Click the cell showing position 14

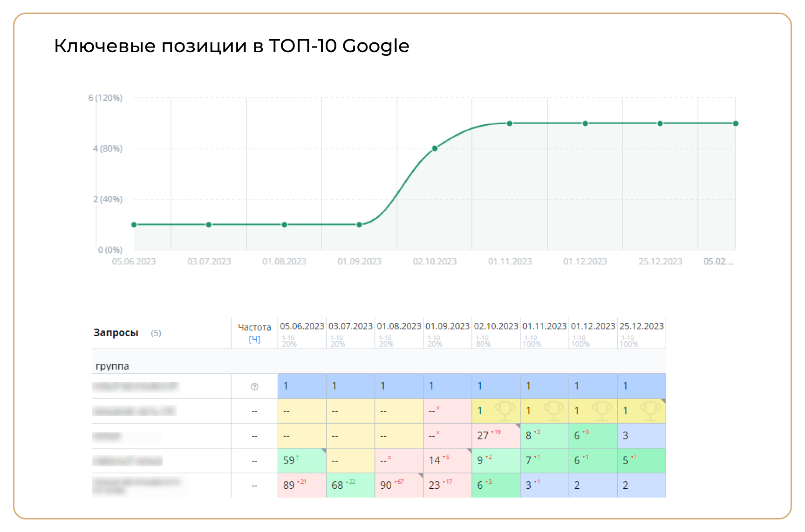[x=447, y=460]
